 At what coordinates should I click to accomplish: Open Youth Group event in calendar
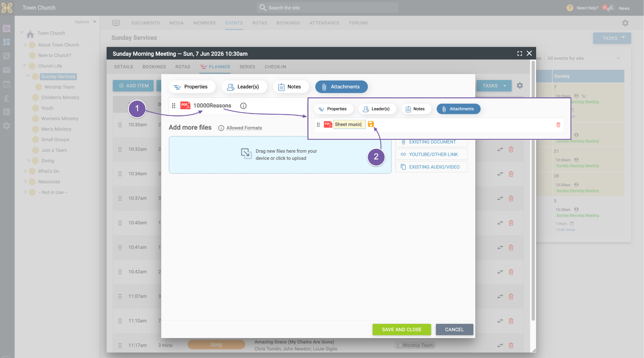point(565,230)
